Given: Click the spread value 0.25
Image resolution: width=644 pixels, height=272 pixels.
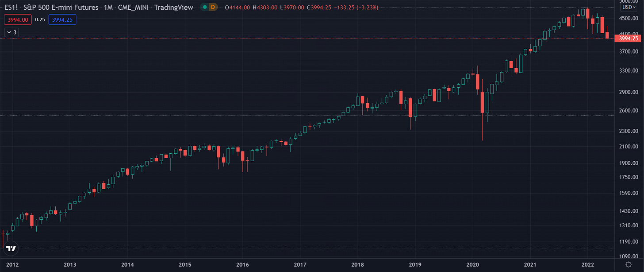Looking at the screenshot, I should (40, 19).
